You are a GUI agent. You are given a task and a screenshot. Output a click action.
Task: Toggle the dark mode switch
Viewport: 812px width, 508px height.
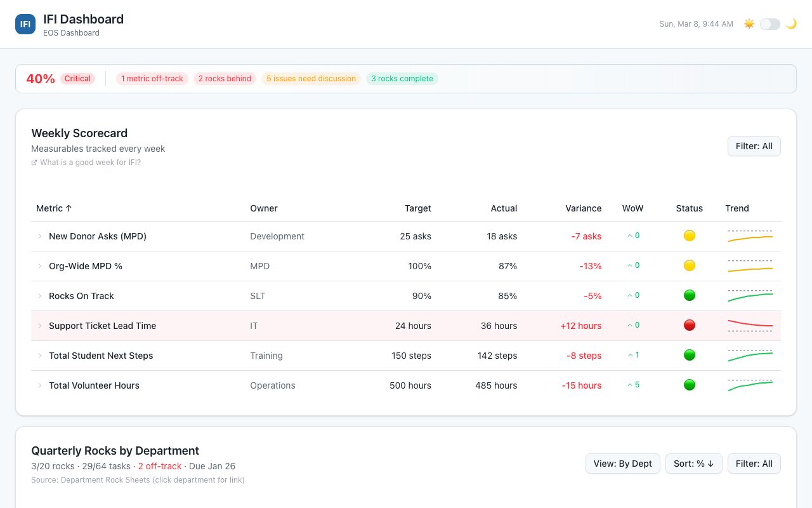[x=769, y=23]
